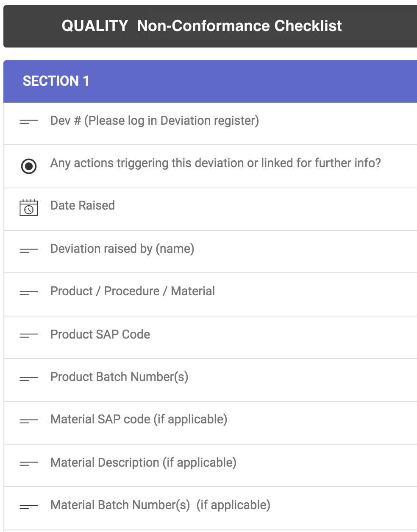Viewport: 417px width, 532px height.
Task: Click the Deviation raised by (name) field
Action: pyautogui.click(x=122, y=249)
